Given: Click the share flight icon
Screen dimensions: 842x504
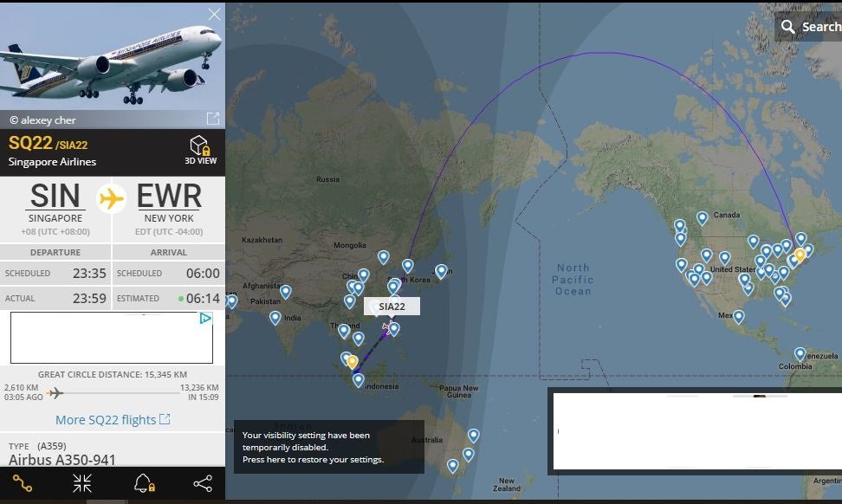Looking at the screenshot, I should coord(203,483).
